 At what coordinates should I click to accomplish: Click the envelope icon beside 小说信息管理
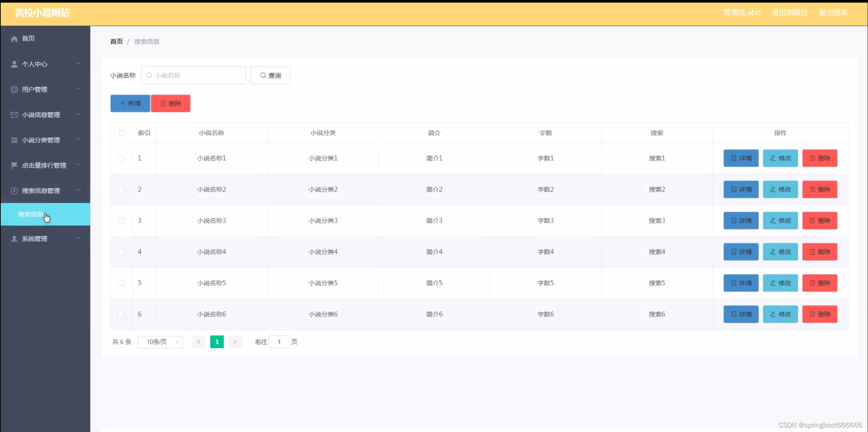[x=14, y=115]
